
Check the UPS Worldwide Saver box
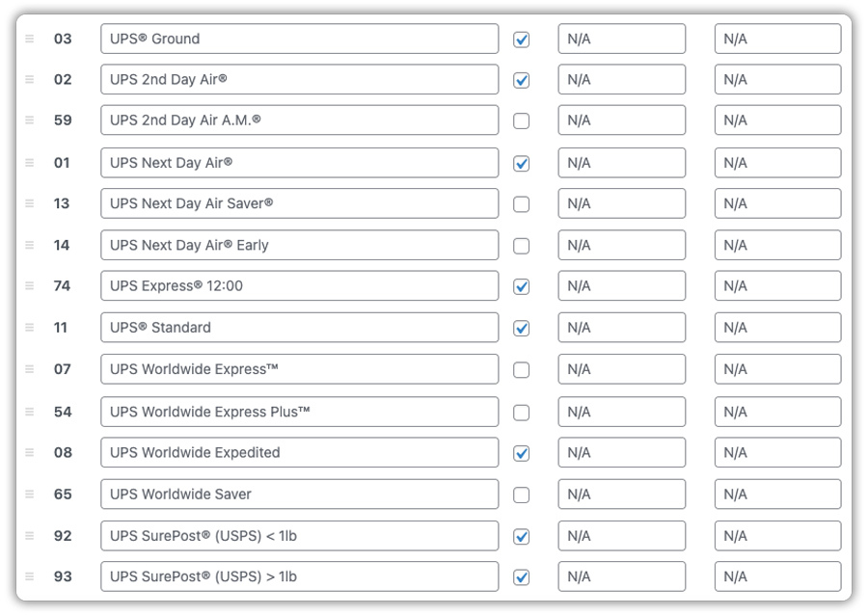point(521,495)
